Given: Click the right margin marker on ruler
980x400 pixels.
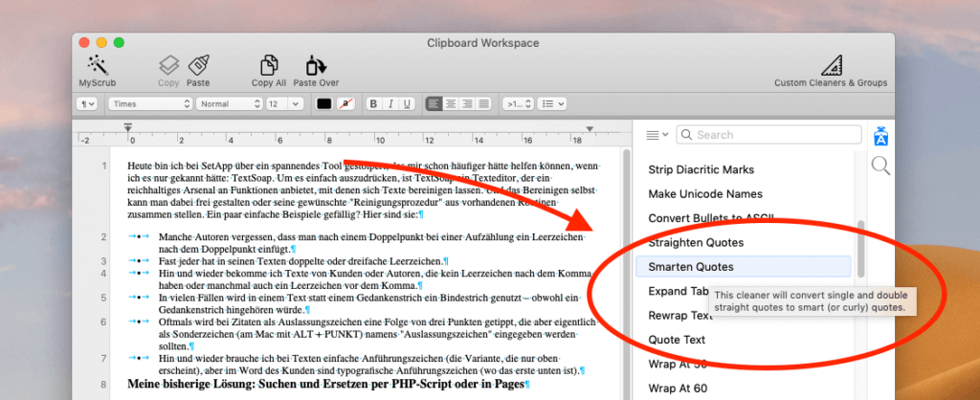Looking at the screenshot, I should pyautogui.click(x=589, y=129).
